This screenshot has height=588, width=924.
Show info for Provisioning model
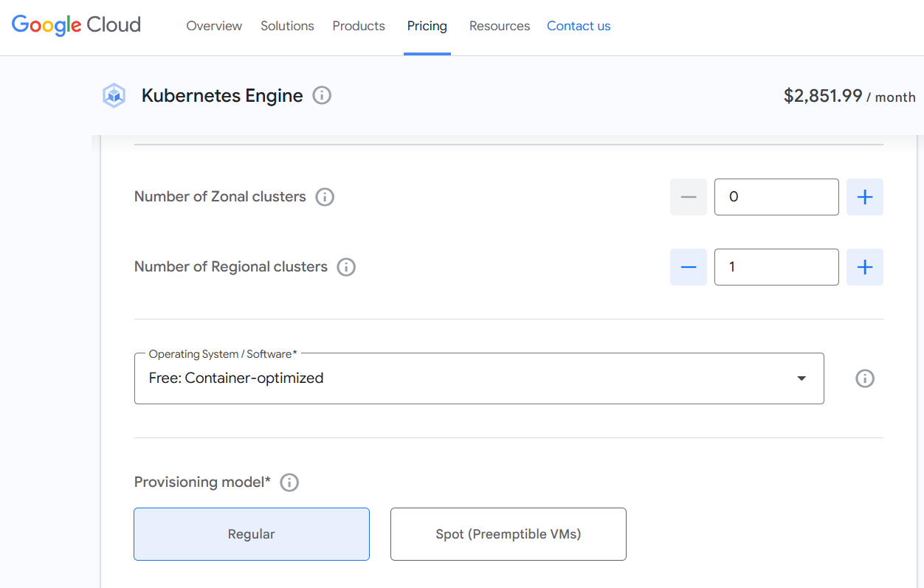(289, 482)
